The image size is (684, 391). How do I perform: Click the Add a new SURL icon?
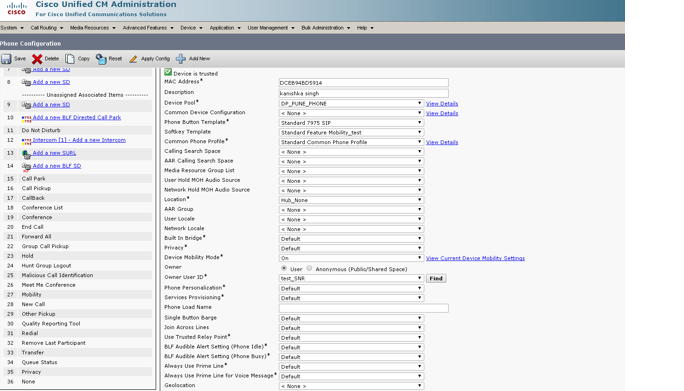click(x=26, y=154)
